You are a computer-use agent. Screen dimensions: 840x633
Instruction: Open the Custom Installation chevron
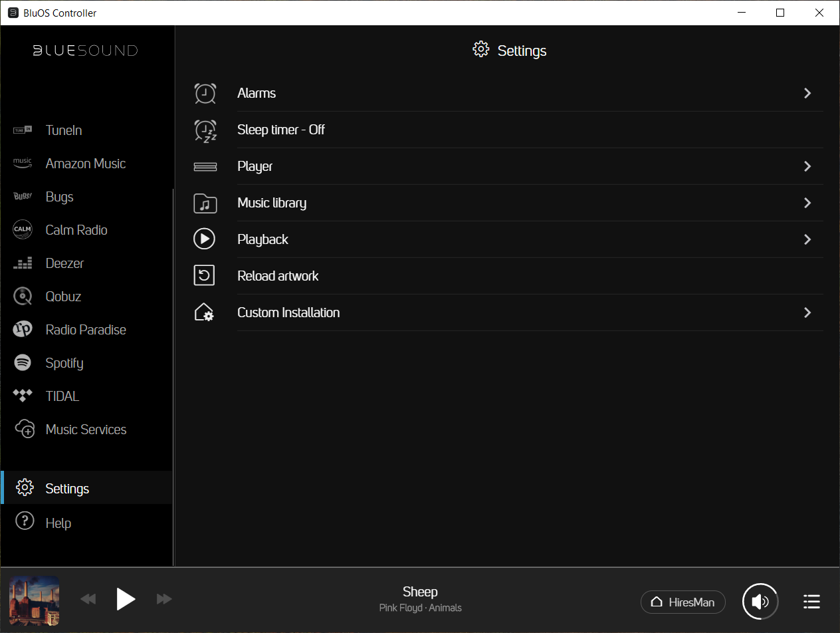click(807, 313)
